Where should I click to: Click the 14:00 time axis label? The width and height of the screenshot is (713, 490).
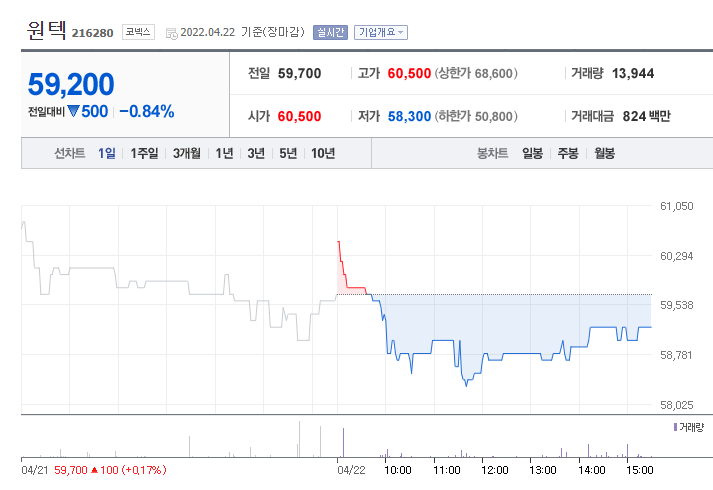point(592,470)
